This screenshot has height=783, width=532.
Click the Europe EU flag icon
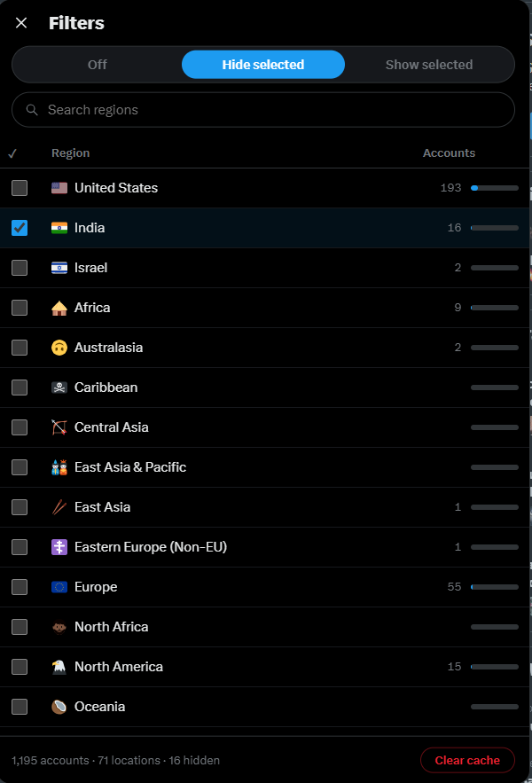click(59, 587)
